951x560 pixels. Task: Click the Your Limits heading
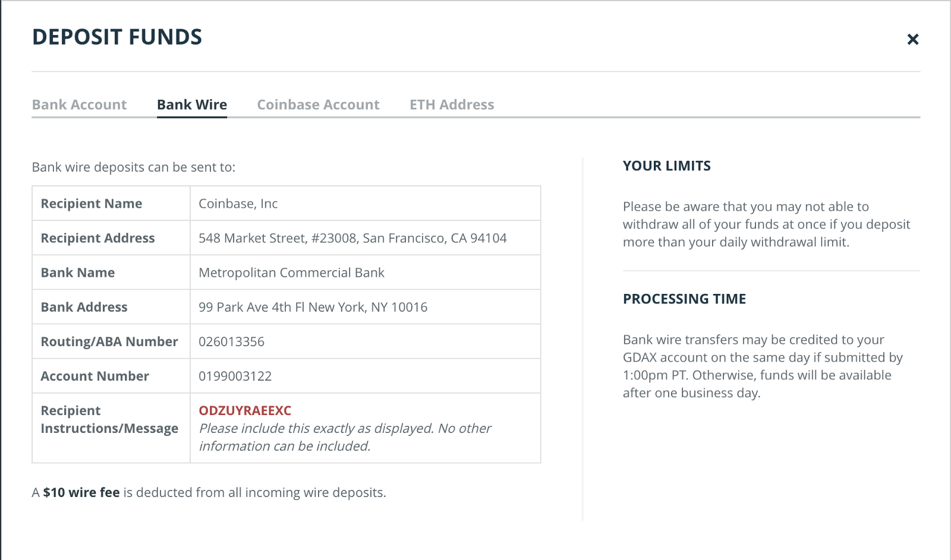coord(666,166)
